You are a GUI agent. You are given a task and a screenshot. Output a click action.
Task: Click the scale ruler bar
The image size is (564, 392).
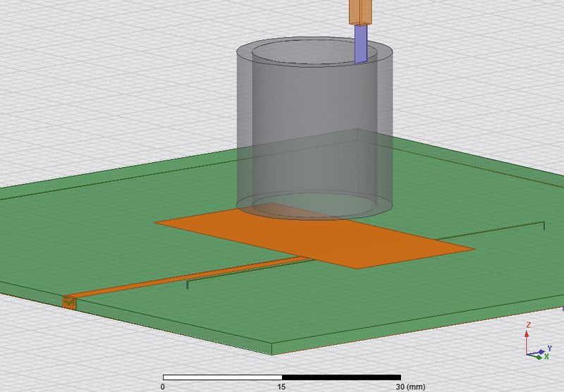pyautogui.click(x=281, y=377)
